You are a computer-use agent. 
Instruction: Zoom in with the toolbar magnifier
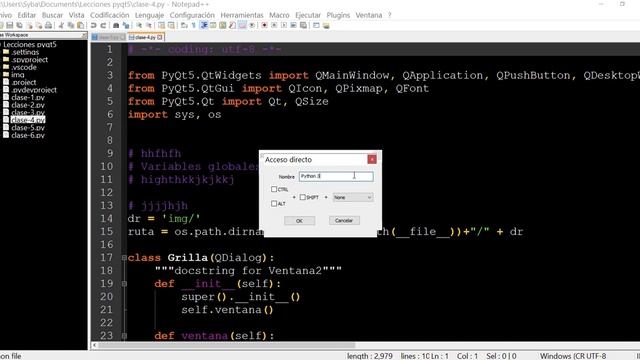(139, 25)
